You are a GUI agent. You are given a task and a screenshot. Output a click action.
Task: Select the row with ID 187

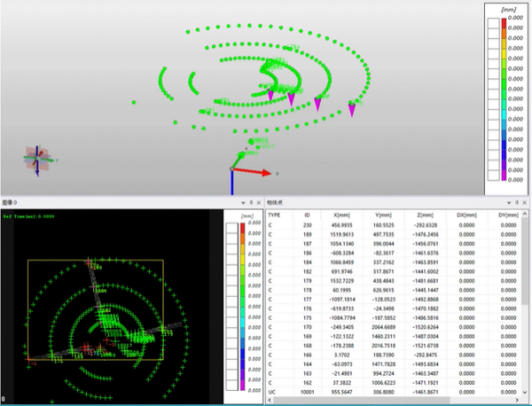click(x=394, y=244)
